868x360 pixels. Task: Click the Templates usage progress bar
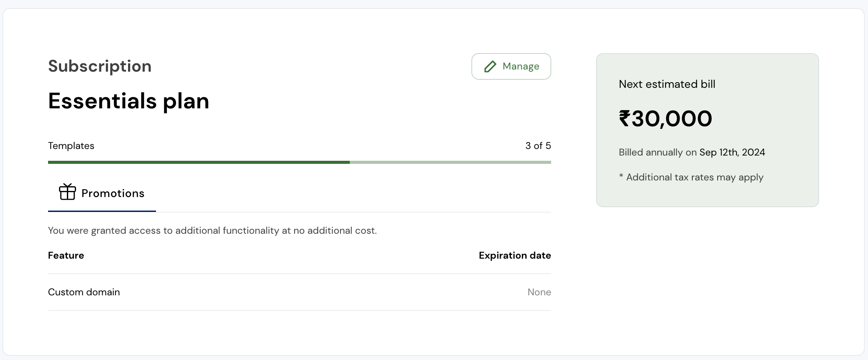(299, 162)
